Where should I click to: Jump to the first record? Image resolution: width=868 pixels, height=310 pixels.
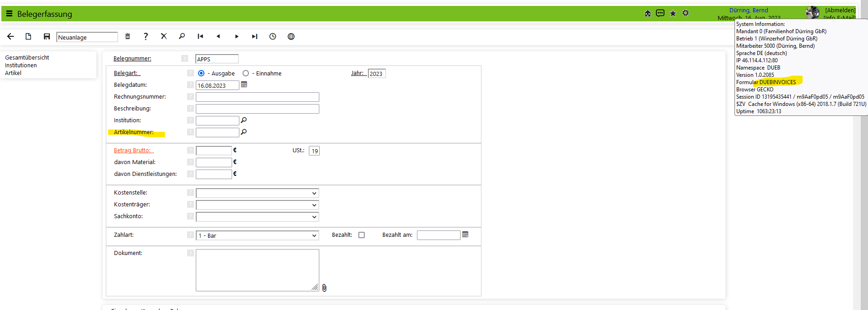coord(200,36)
